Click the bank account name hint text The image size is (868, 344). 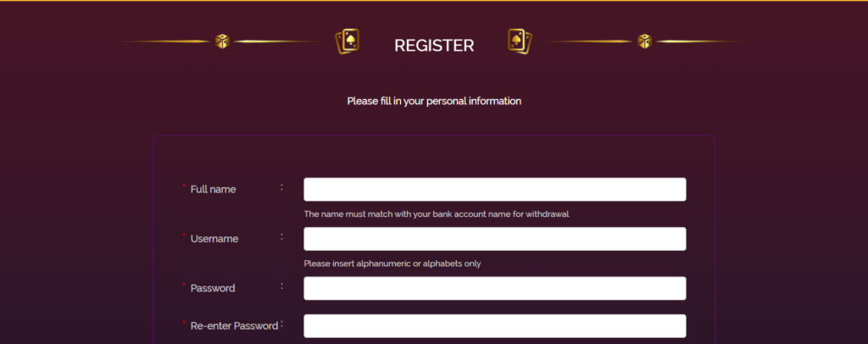436,214
